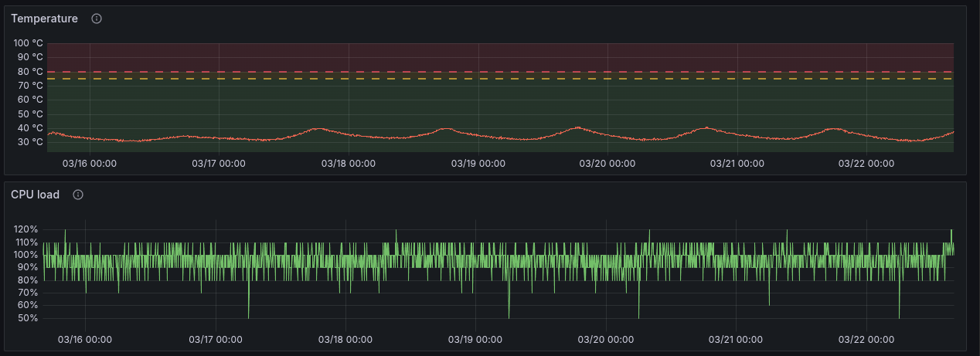Click the 30 °C label on Temperature axis
Image resolution: width=980 pixels, height=356 pixels.
(x=30, y=142)
